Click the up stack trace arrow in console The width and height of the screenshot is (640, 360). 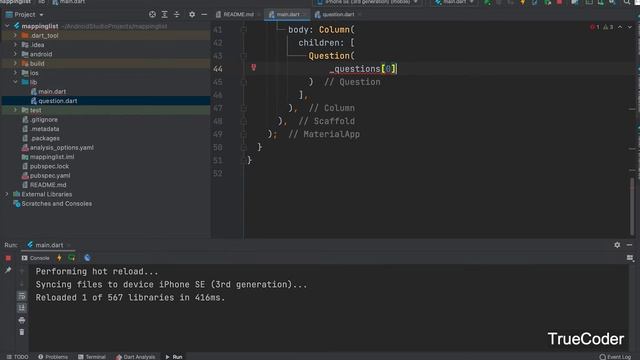[x=22, y=271]
